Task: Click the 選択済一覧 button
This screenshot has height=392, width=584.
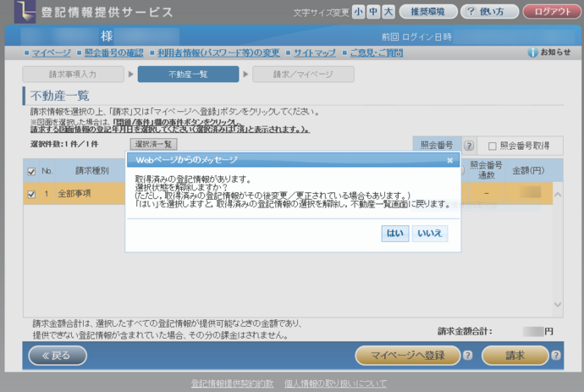Action: (153, 144)
